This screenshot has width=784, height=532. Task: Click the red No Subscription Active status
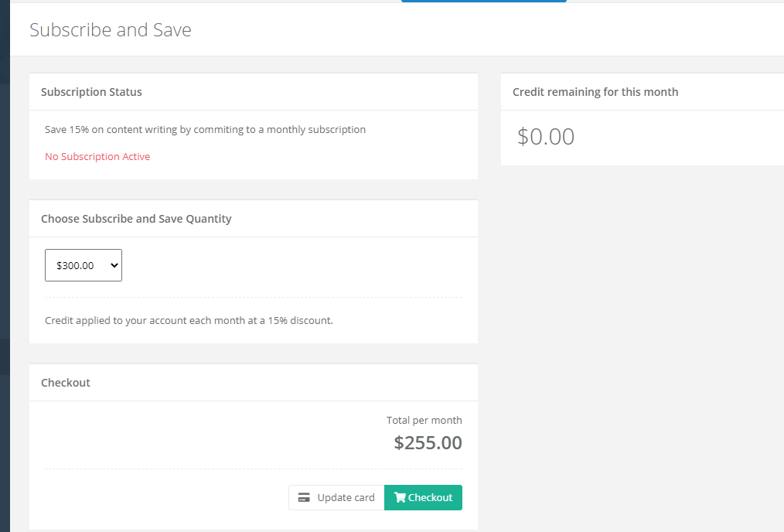(x=97, y=157)
